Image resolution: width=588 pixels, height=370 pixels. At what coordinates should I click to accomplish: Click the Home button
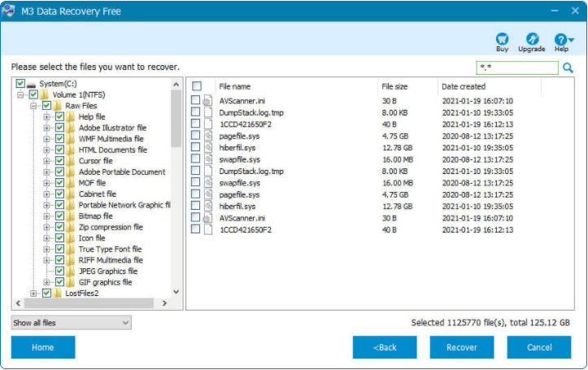coord(43,347)
